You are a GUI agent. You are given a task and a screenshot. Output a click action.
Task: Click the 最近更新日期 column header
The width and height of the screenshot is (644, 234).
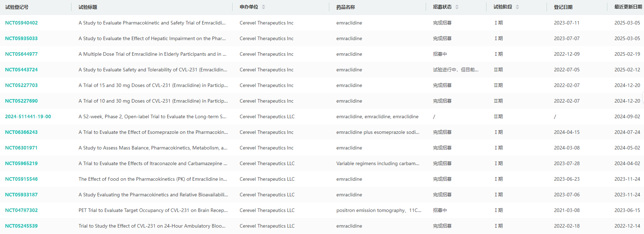click(628, 7)
